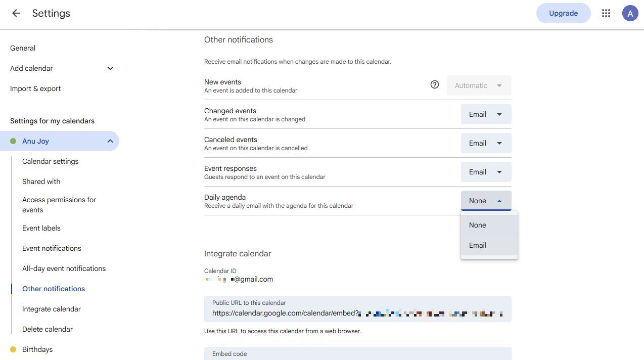The width and height of the screenshot is (644, 360).
Task: Close the Daily agenda None dropdown
Action: point(486,201)
